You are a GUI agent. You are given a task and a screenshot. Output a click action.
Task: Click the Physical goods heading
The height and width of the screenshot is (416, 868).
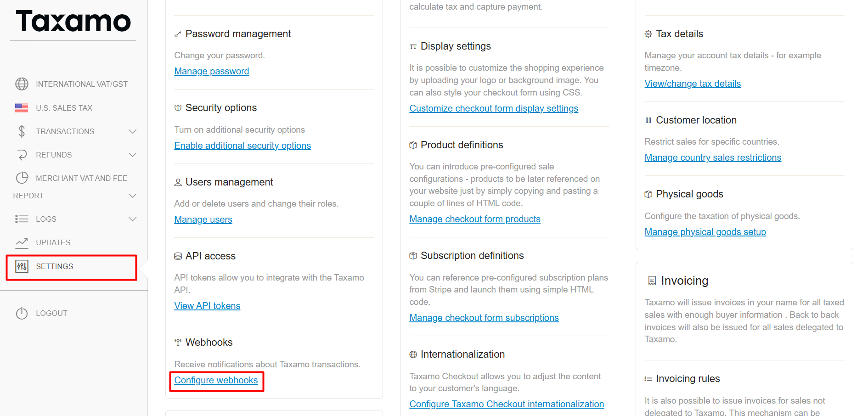(x=689, y=194)
